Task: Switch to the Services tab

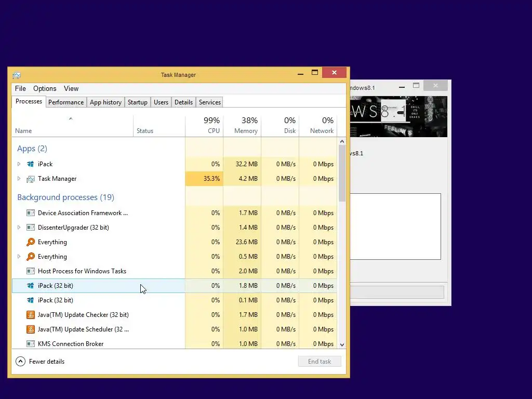Action: [x=210, y=102]
